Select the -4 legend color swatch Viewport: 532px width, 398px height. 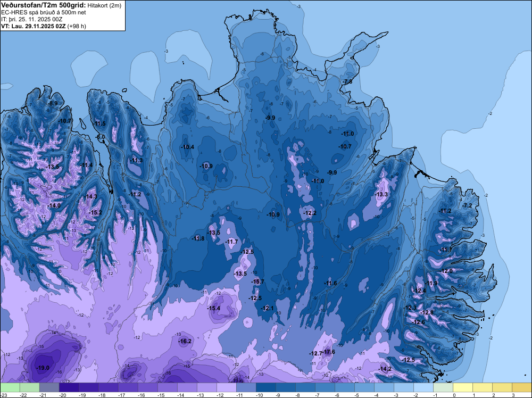[x=384, y=387]
